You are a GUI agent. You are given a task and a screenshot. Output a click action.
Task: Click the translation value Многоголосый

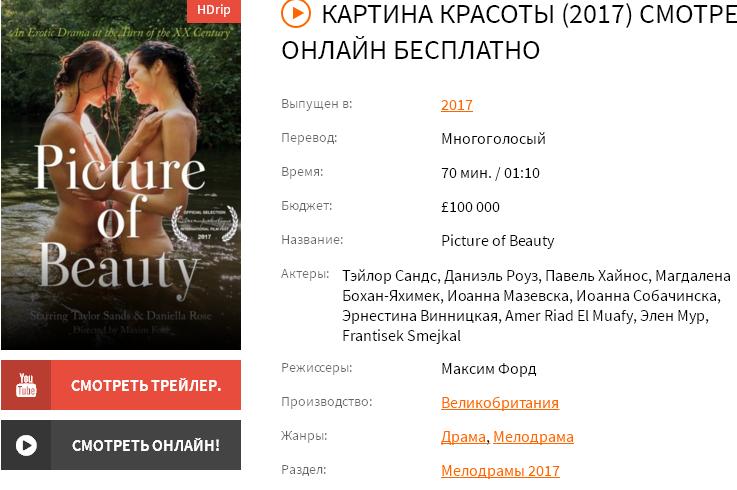point(493,139)
